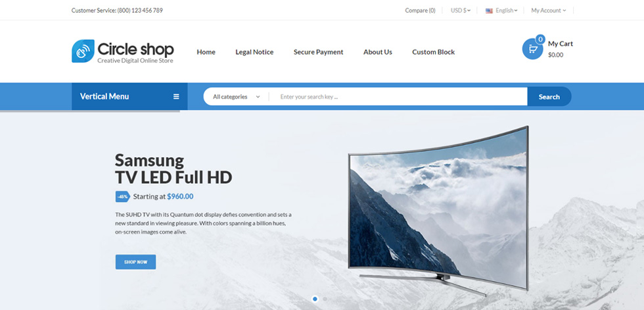Go to the Home menu item

coord(206,52)
